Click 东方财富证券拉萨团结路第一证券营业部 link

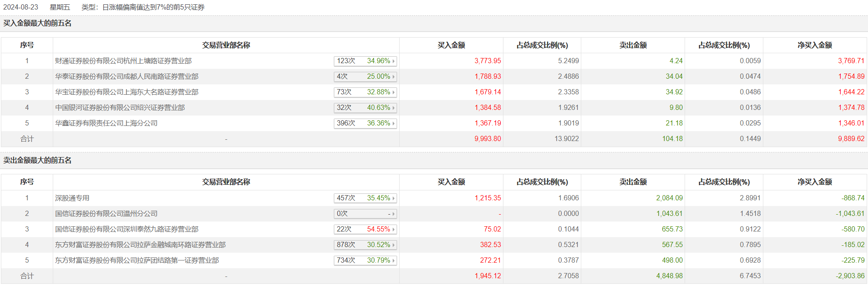pos(137,260)
